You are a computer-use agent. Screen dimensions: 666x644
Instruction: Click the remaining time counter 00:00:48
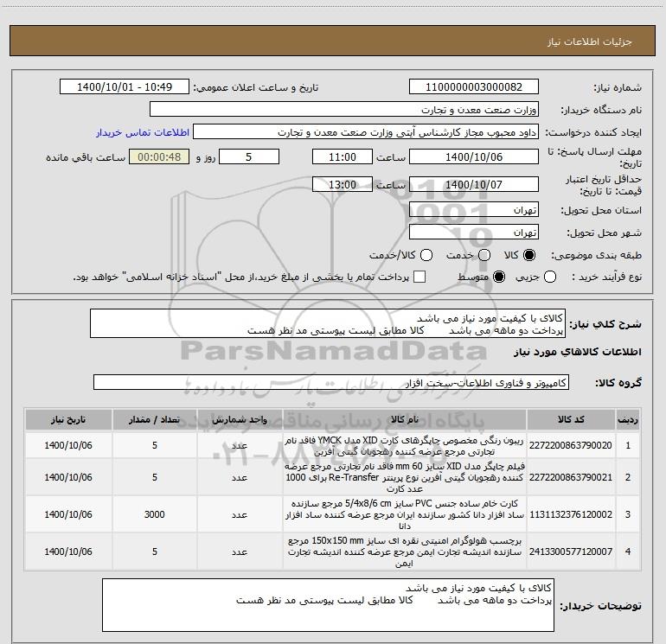pos(159,156)
